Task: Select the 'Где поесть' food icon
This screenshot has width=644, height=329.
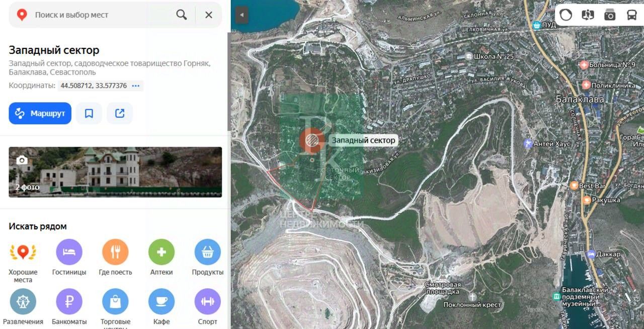Action: click(115, 252)
